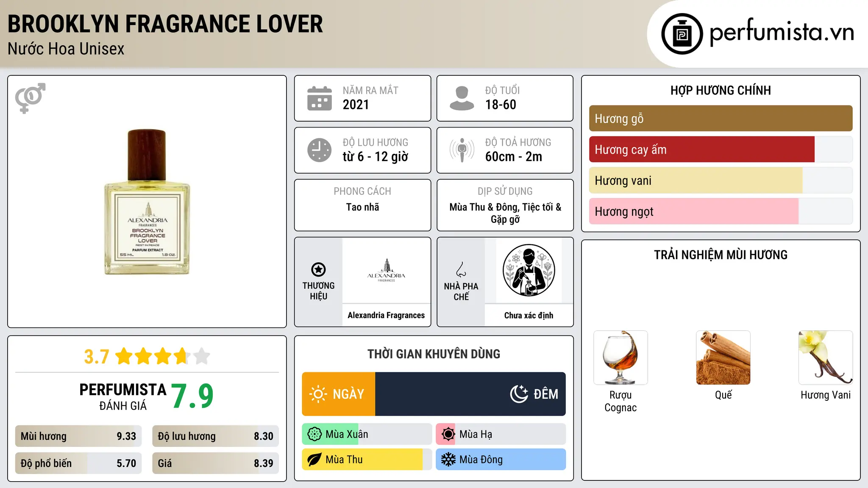Click the Quế caption text

[x=723, y=395]
